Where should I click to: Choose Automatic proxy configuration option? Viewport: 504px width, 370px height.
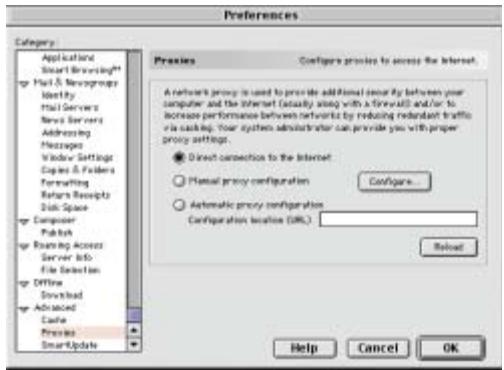pyautogui.click(x=179, y=205)
